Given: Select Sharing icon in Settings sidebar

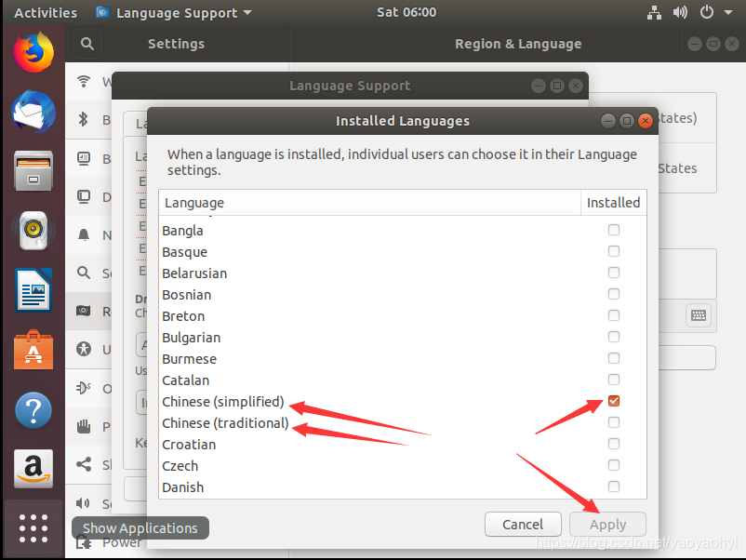Looking at the screenshot, I should 84,464.
